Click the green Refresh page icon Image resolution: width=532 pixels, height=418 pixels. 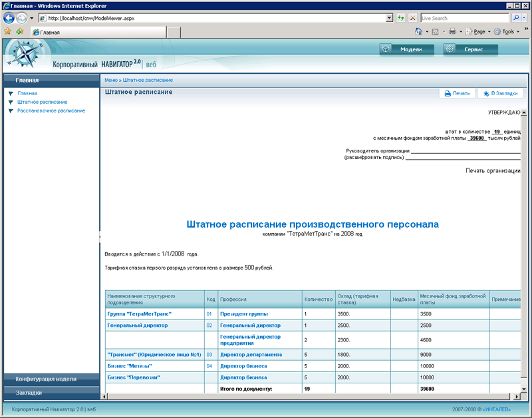point(401,18)
